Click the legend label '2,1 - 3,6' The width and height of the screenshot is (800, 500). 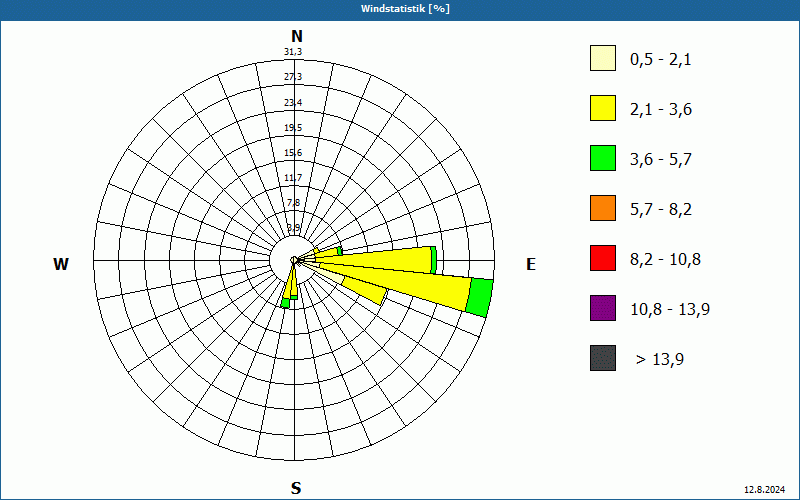pyautogui.click(x=661, y=110)
